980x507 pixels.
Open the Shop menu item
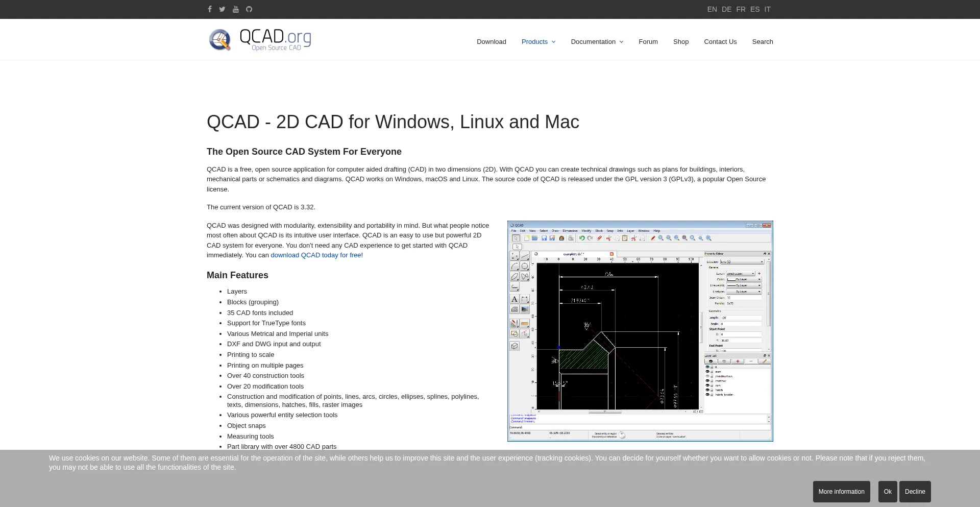(681, 42)
